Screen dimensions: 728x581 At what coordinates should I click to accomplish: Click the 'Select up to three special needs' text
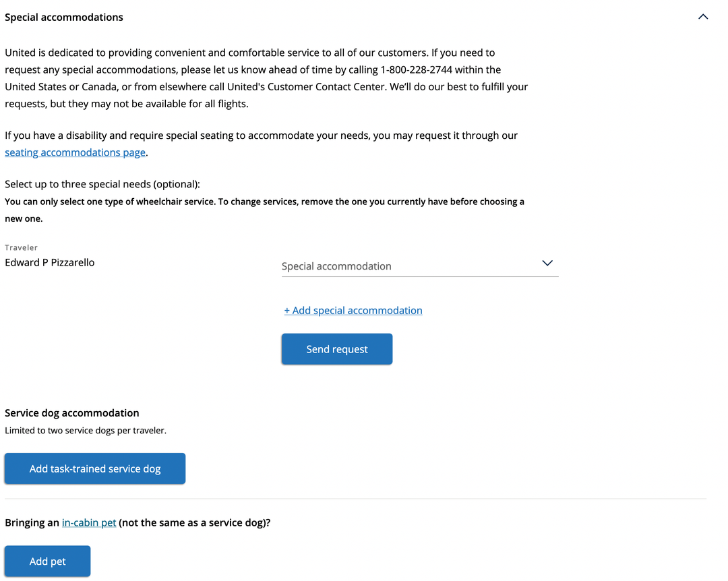coord(102,184)
